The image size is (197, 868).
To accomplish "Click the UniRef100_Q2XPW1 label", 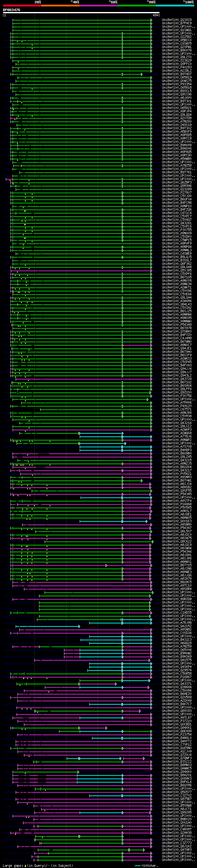I will point(177,47).
